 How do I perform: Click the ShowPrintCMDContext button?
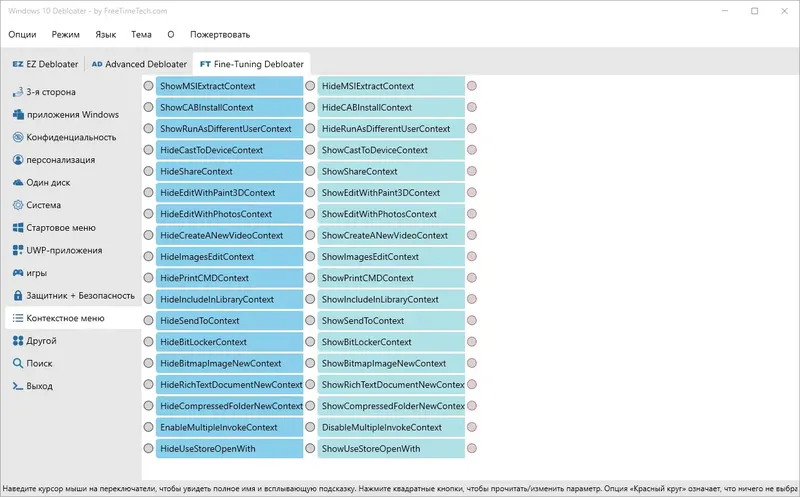(x=391, y=278)
